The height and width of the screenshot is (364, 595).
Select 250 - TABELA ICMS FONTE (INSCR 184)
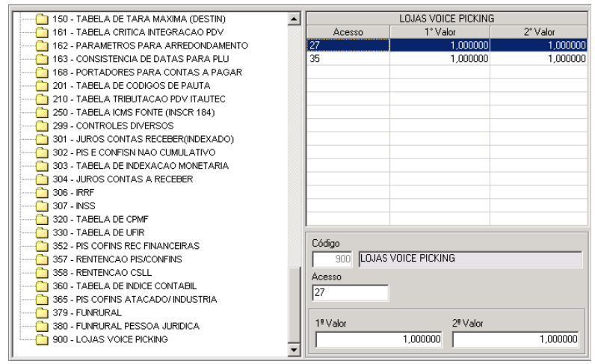(x=134, y=112)
